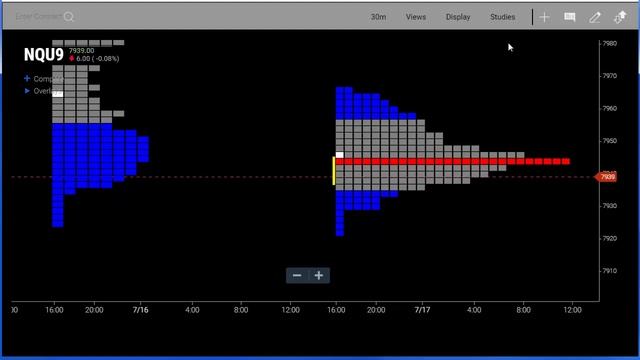This screenshot has height=360, width=640.
Task: Click the 7980 price axis label
Action: click(x=610, y=43)
